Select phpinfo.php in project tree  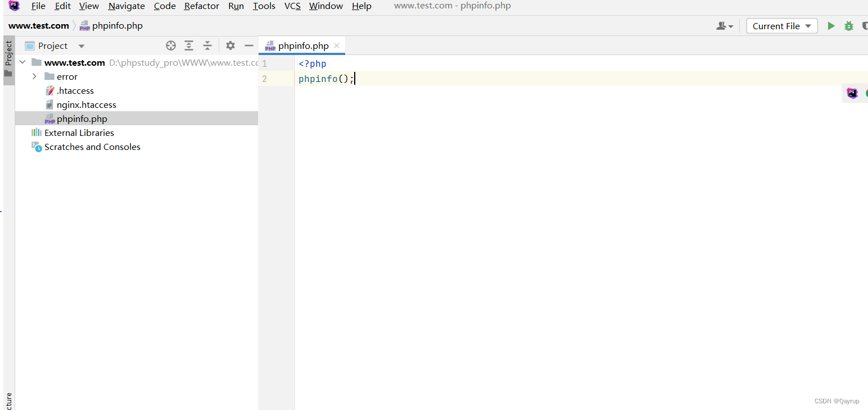(137, 119)
